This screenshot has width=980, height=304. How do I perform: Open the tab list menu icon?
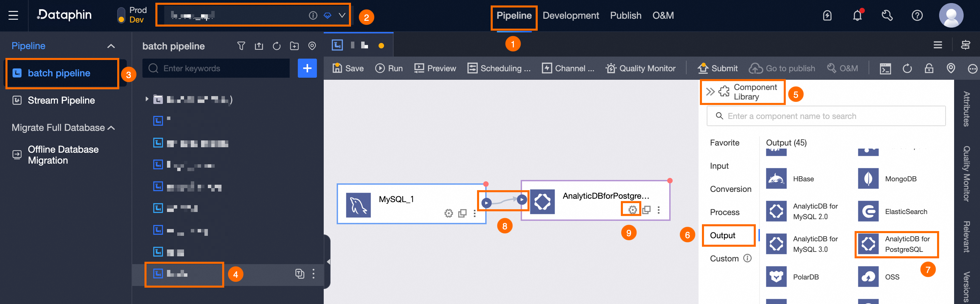(x=937, y=45)
